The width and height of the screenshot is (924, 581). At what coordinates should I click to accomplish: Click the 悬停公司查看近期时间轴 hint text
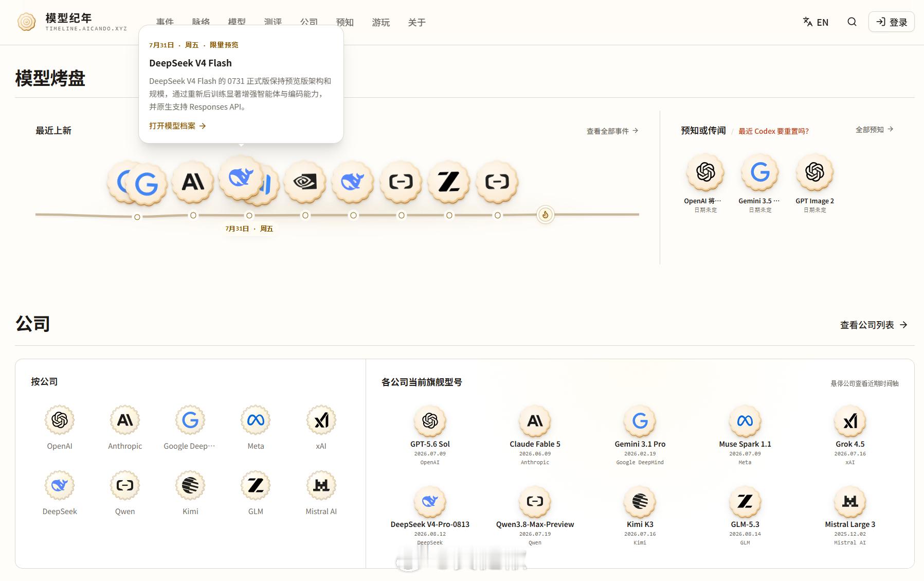pos(864,383)
